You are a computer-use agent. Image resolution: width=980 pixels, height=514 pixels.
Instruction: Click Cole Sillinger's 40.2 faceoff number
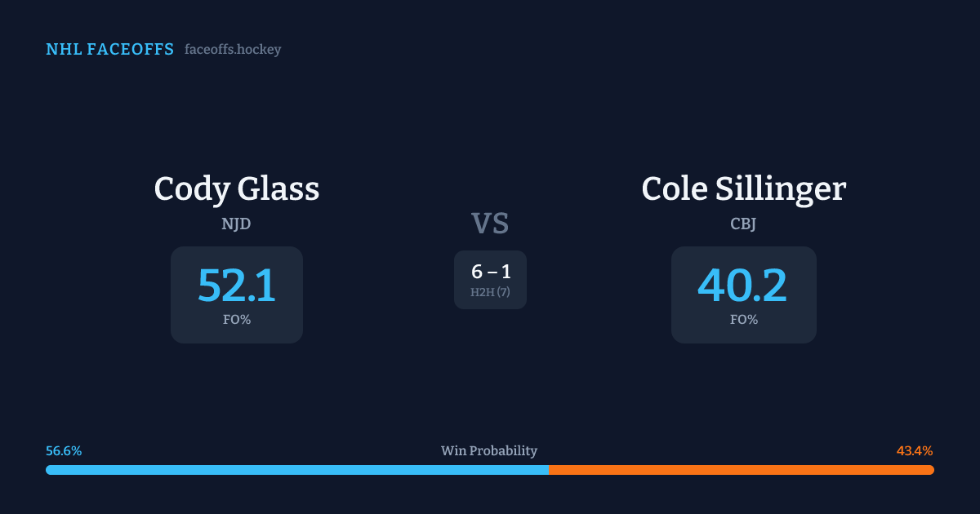click(743, 286)
